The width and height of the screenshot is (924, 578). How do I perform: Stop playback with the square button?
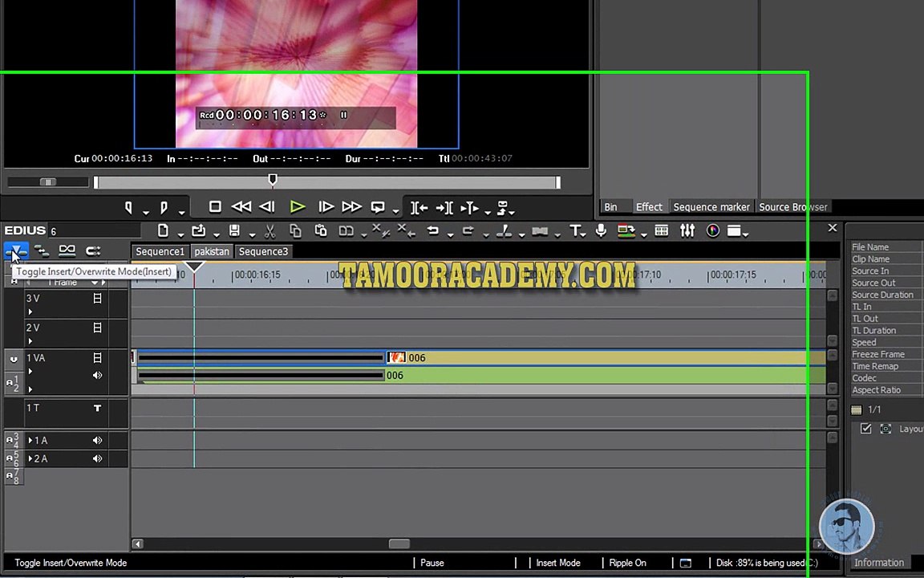(x=215, y=207)
